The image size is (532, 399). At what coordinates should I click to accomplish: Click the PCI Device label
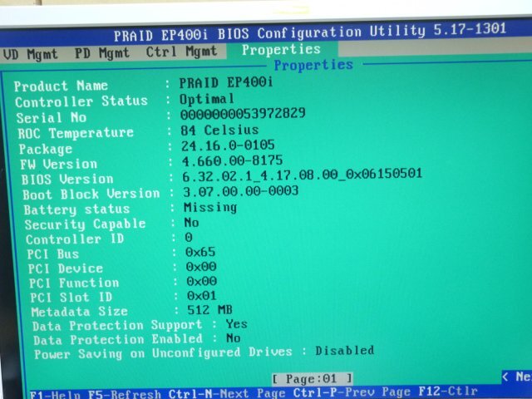[66, 268]
